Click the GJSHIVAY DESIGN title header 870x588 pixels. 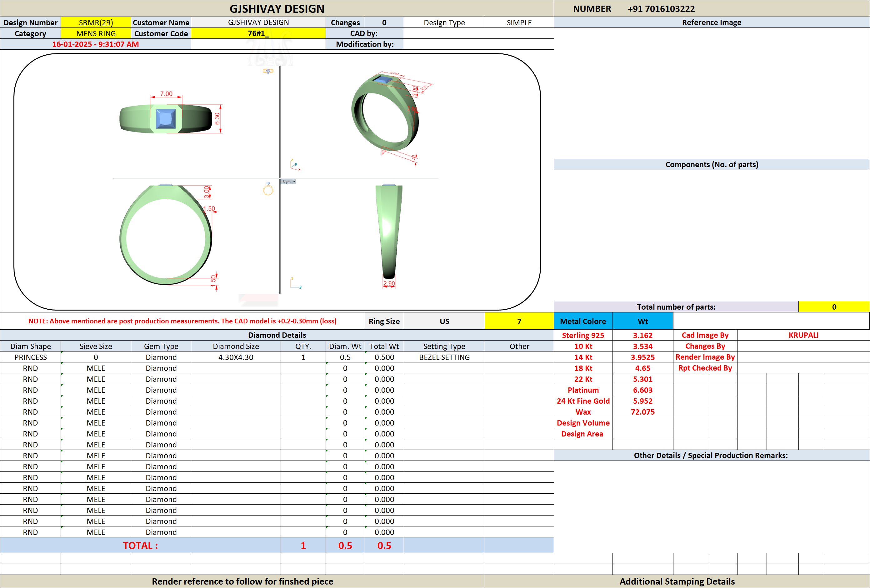click(277, 9)
